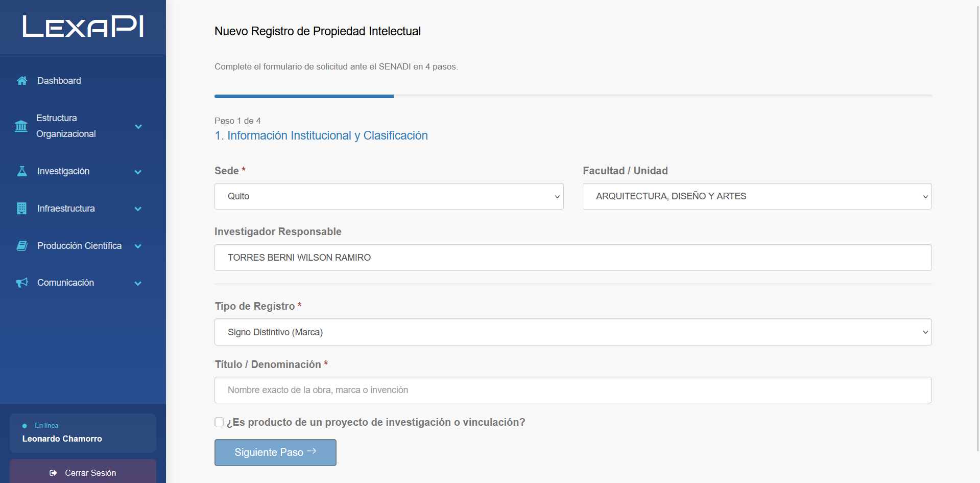
Task: Click the Cerrar Sesión logout icon
Action: point(53,473)
